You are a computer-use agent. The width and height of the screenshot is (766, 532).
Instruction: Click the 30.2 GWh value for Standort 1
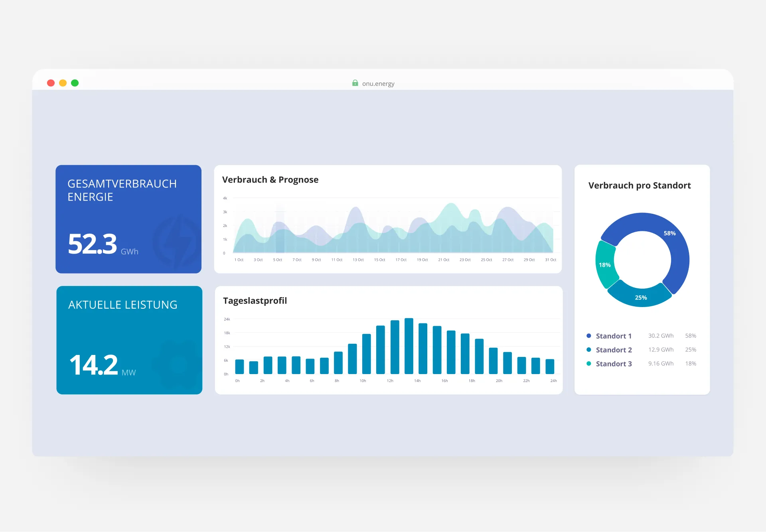click(x=660, y=335)
